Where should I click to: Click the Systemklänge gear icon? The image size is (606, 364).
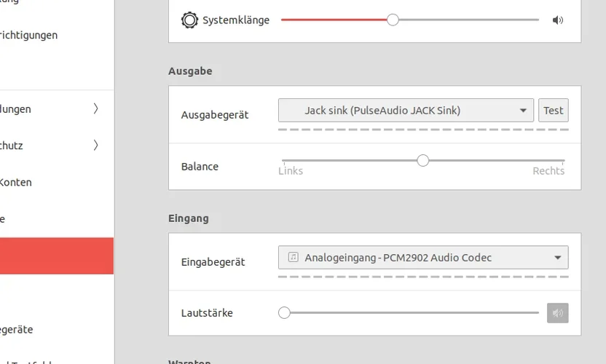click(x=189, y=20)
